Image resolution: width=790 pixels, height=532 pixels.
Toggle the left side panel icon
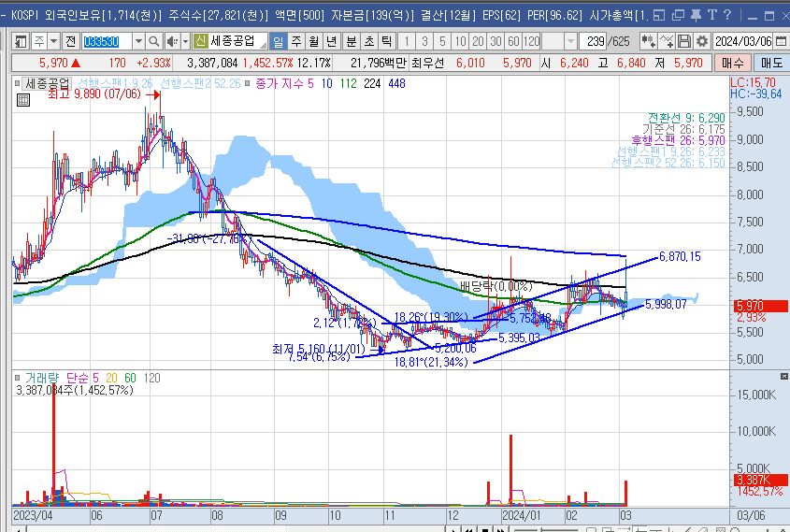[21, 41]
